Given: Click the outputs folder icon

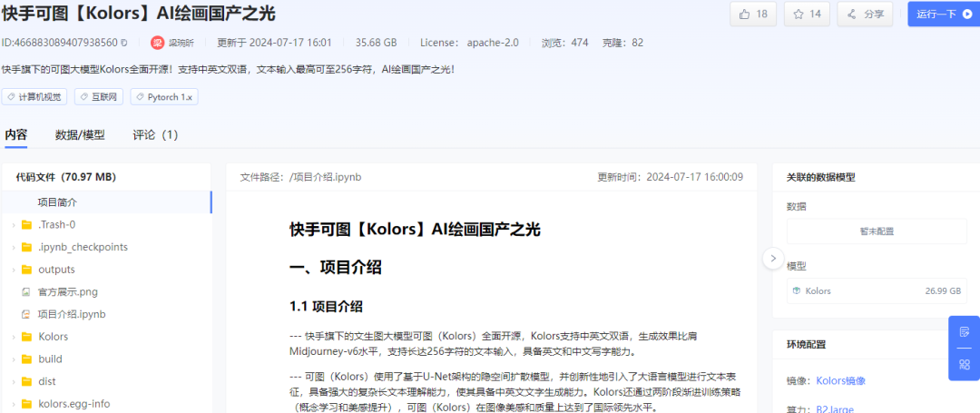Looking at the screenshot, I should click(x=26, y=270).
